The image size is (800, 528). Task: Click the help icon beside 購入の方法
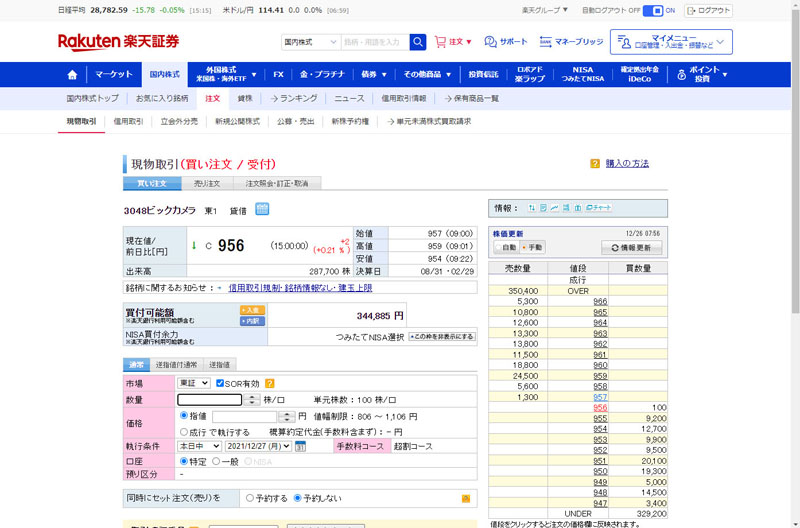tap(595, 163)
